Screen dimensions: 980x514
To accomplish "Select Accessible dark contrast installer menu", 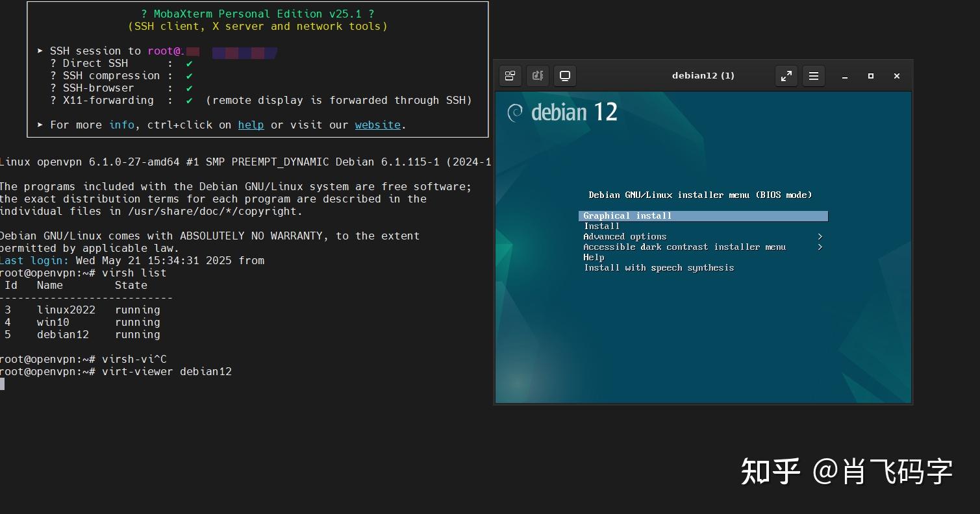I will pos(685,247).
